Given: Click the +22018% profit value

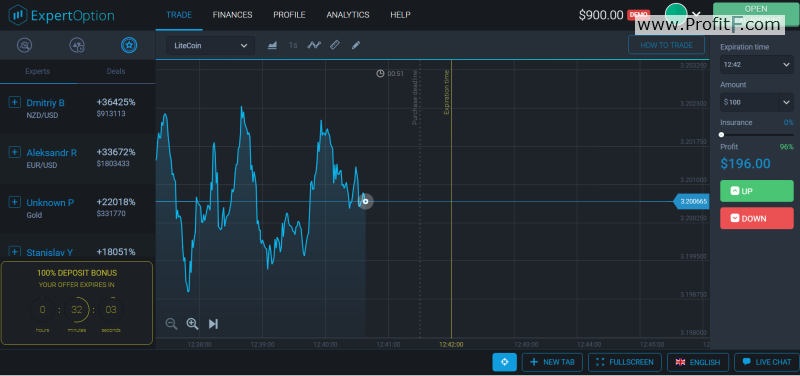Looking at the screenshot, I should tap(116, 202).
